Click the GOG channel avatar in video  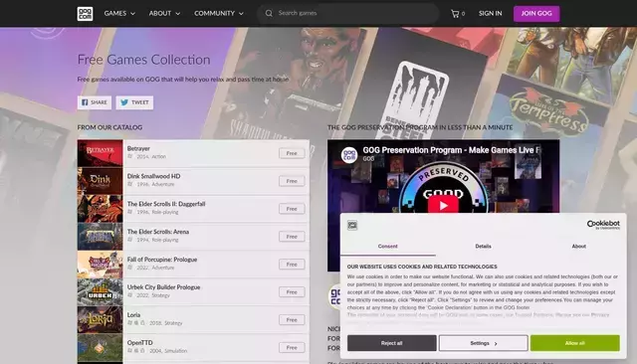(349, 154)
